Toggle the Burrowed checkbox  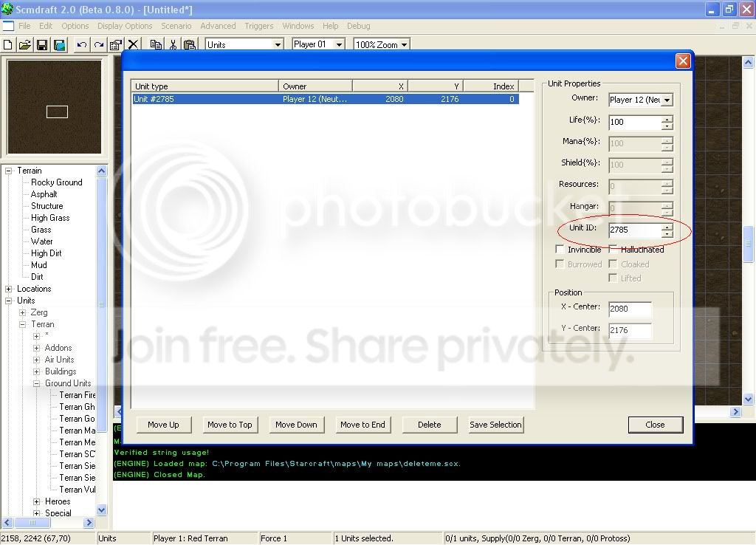pos(560,264)
